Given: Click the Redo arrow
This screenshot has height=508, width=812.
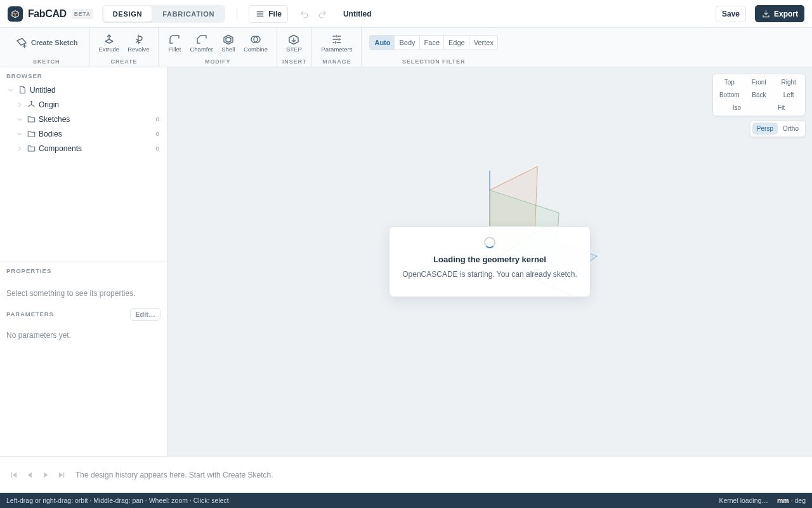Looking at the screenshot, I should [322, 14].
